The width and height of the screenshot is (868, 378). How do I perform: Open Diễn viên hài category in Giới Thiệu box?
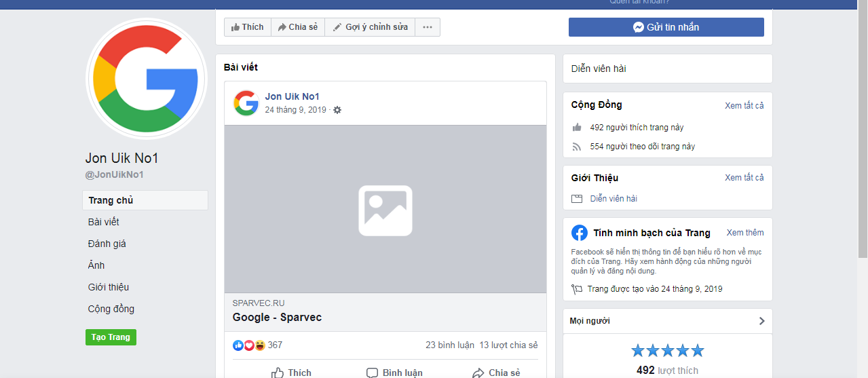point(614,199)
